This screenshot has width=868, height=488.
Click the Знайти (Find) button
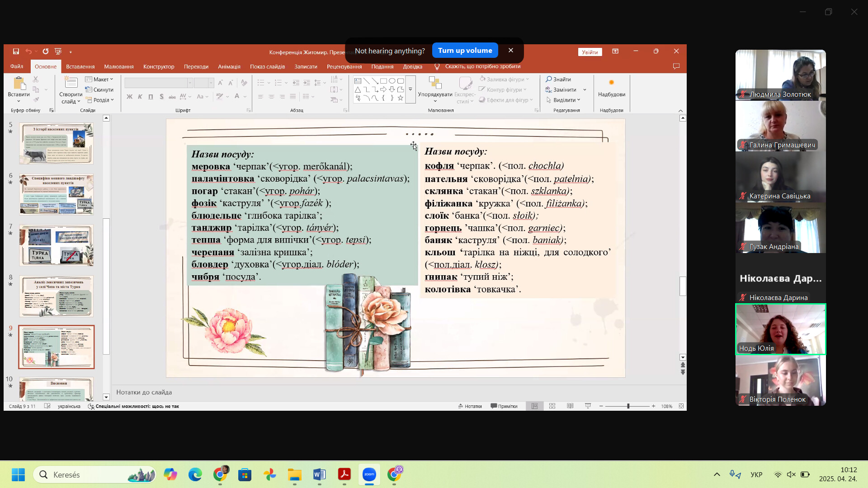coord(558,80)
